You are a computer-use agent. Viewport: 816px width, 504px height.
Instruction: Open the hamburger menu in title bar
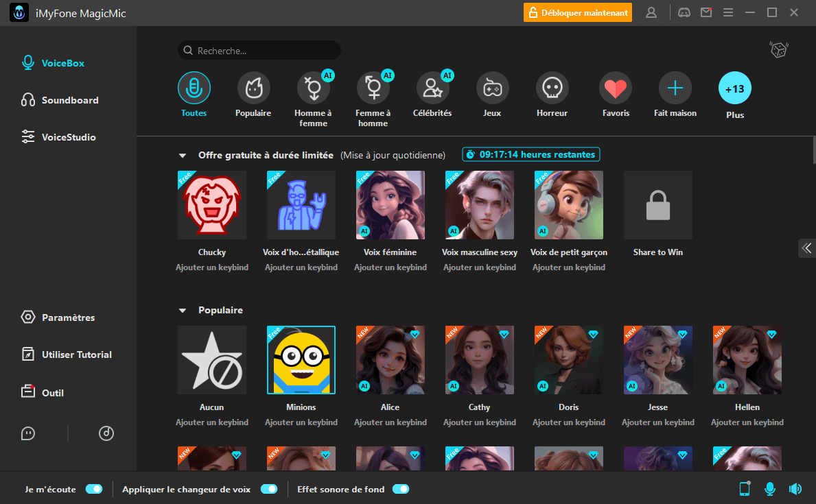[x=728, y=12]
